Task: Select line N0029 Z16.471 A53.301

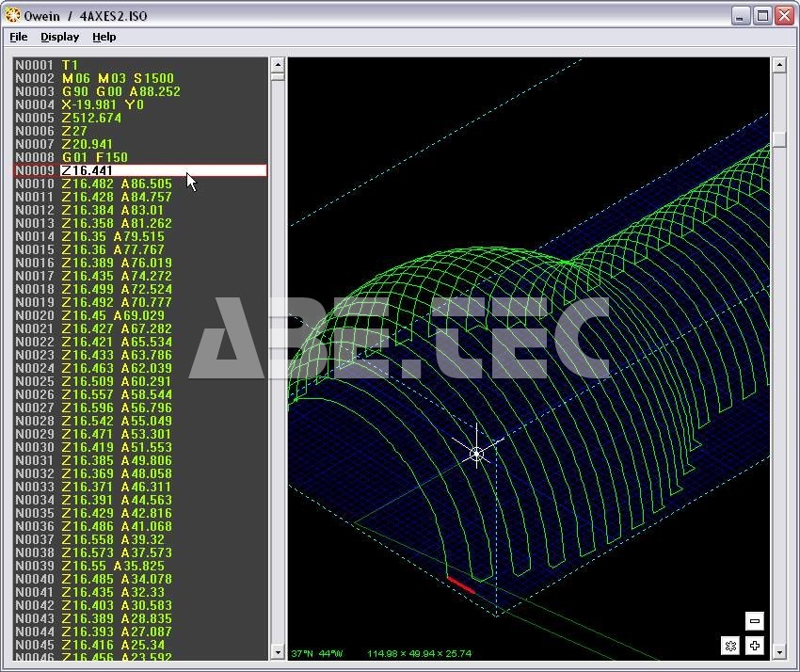Action: pos(140,434)
